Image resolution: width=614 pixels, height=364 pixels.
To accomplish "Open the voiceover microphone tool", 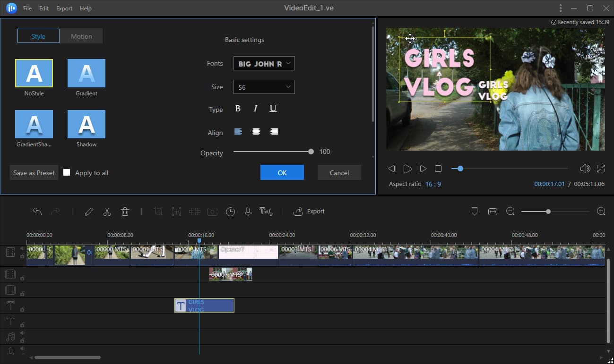I will (x=248, y=212).
